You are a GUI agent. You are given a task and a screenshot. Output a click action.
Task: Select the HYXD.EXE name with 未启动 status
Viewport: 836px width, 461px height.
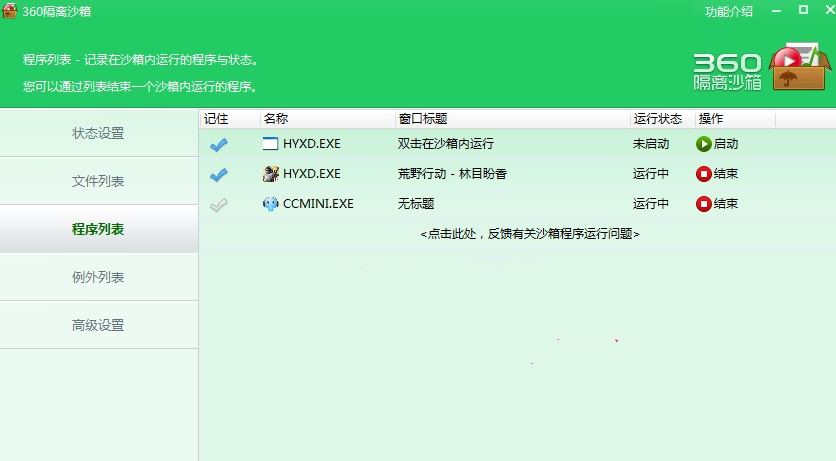point(312,144)
